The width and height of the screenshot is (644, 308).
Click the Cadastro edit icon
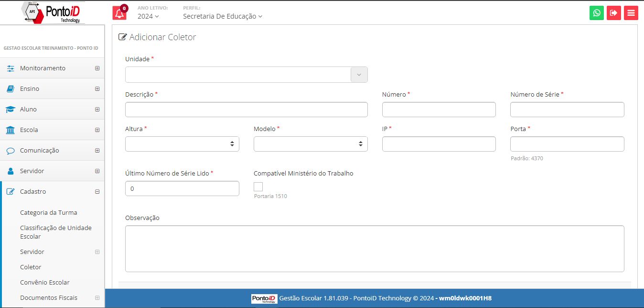click(x=11, y=192)
